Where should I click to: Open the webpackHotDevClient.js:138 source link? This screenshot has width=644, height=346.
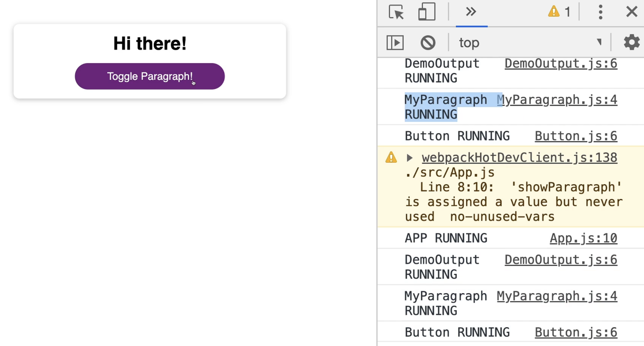click(519, 158)
